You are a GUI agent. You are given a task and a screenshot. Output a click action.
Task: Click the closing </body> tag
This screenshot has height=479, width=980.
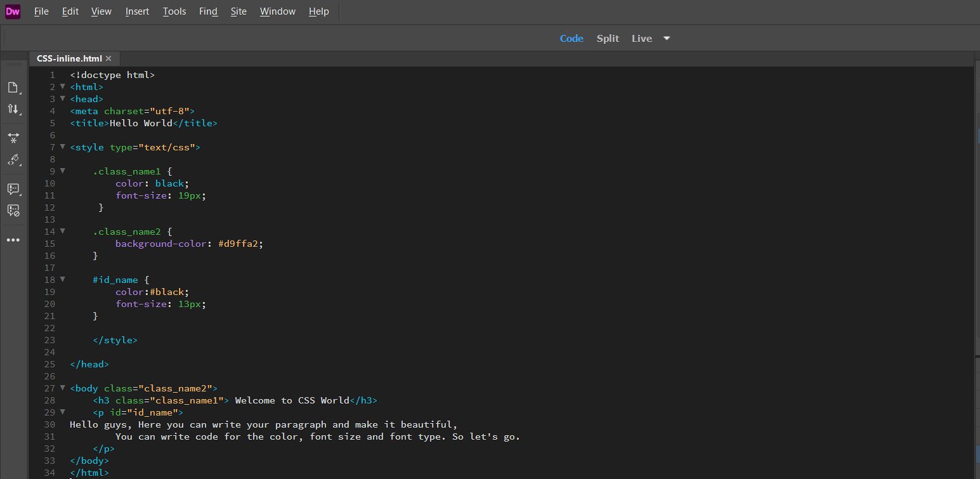(89, 461)
